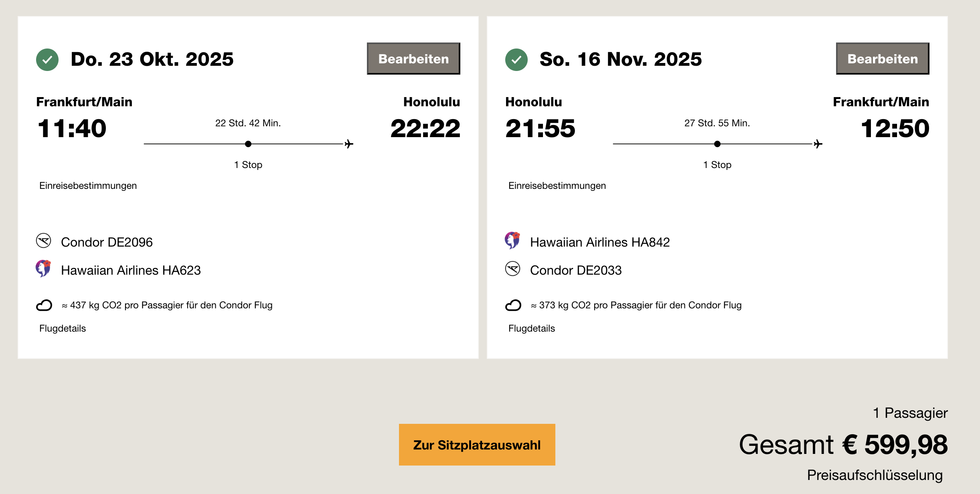980x494 pixels.
Task: Click the CO2 cloud icon for 373 kg
Action: click(513, 306)
